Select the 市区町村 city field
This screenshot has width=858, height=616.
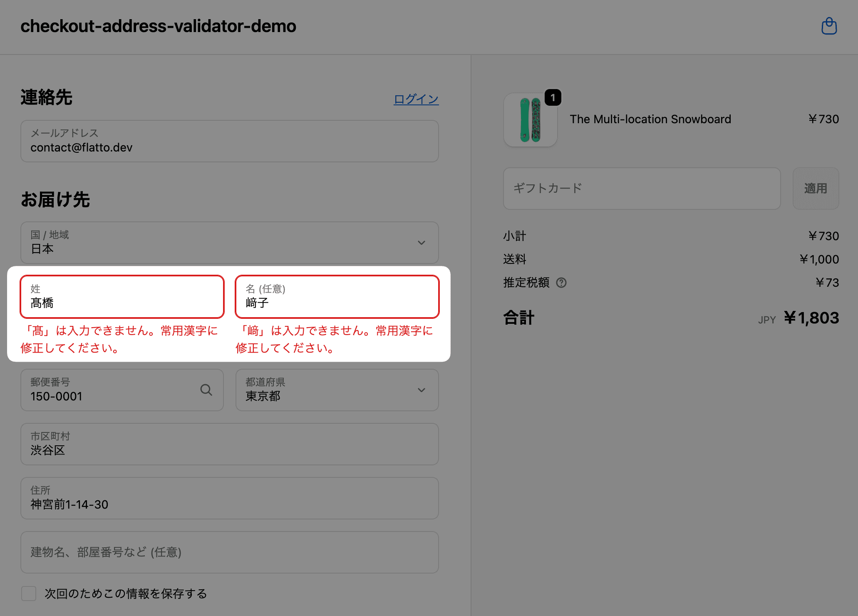(x=229, y=444)
